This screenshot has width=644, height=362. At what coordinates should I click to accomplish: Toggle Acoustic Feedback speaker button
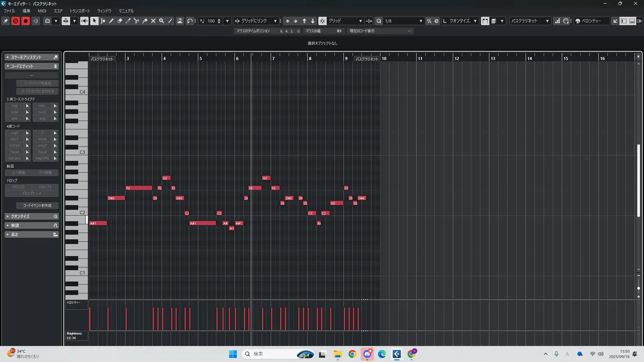coord(84,21)
